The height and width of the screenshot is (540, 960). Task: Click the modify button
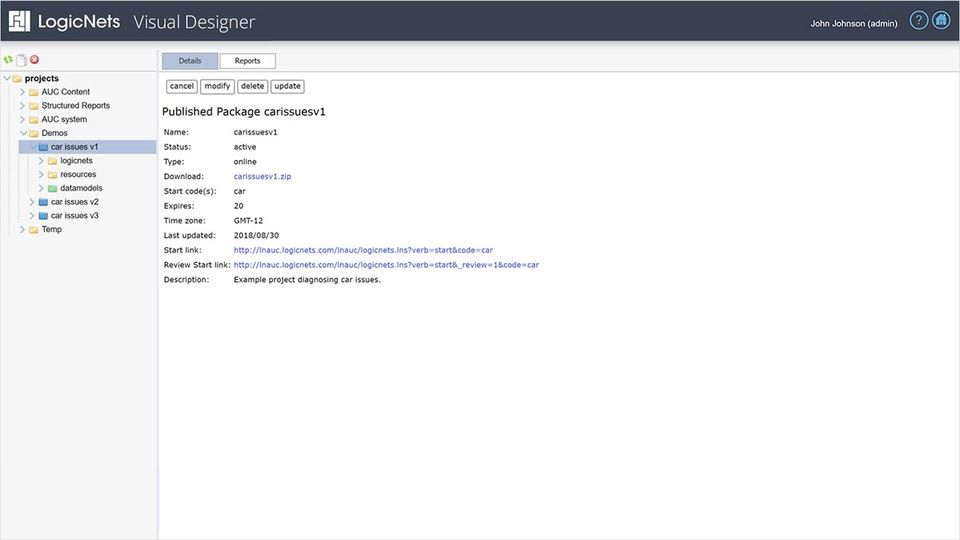217,86
